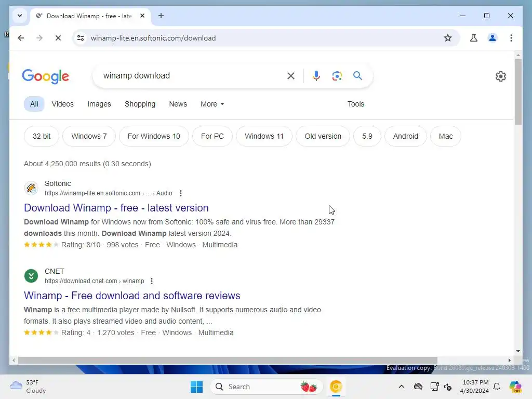Viewport: 532px width, 399px height.
Task: Expand the More search categories dropdown
Action: (212, 104)
